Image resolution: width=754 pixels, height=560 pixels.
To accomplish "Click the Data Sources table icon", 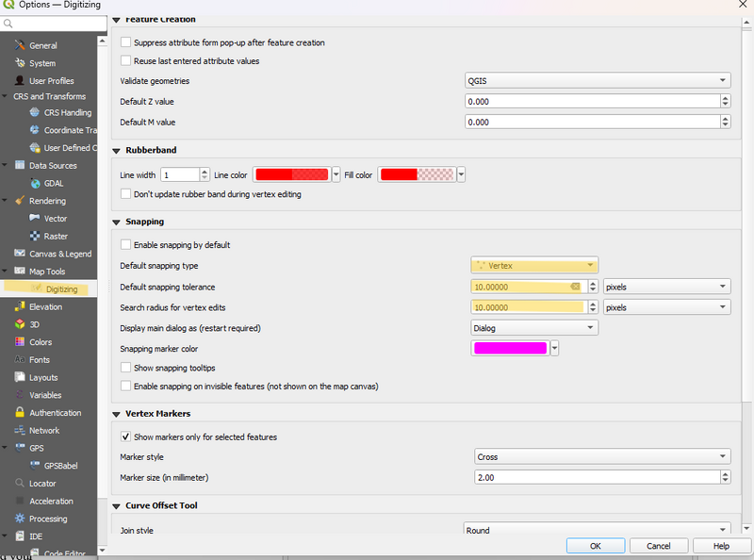I will pyautogui.click(x=20, y=165).
